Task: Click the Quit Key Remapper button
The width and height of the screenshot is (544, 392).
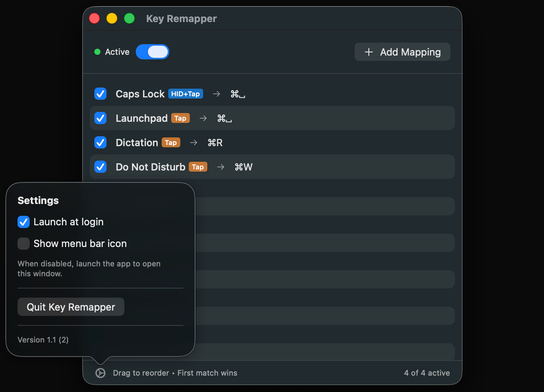Action: [x=71, y=307]
